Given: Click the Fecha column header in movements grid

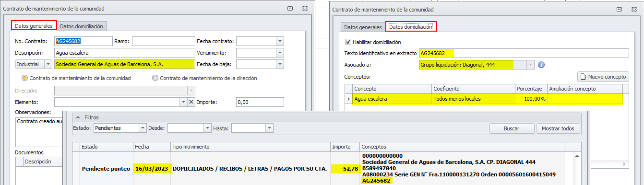Looking at the screenshot, I should (152, 147).
